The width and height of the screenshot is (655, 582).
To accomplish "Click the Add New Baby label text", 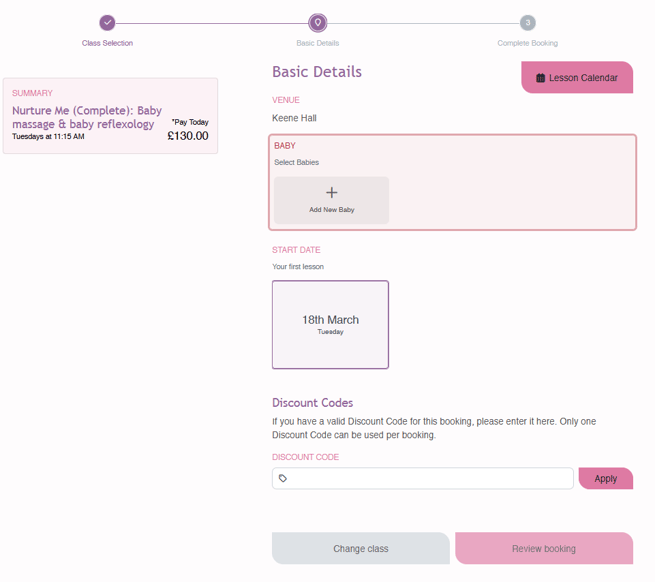I will click(331, 210).
